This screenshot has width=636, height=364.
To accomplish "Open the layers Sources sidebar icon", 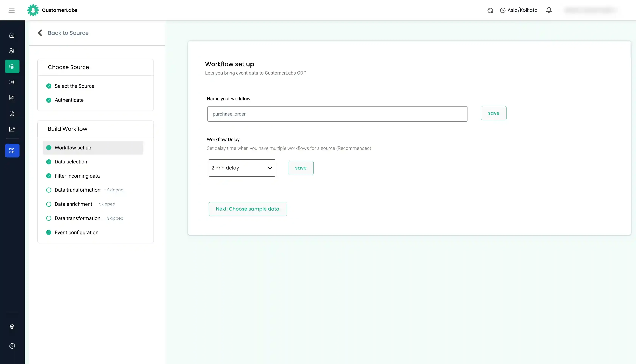I will [x=12, y=67].
